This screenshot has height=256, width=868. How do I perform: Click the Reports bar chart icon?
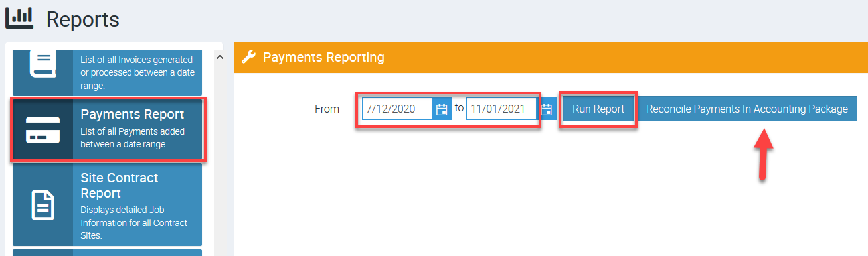click(19, 17)
